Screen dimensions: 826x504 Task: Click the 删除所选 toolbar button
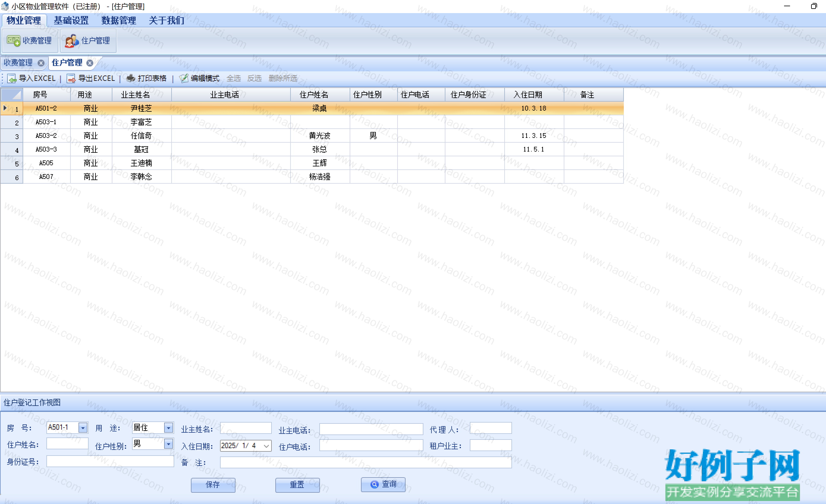pyautogui.click(x=283, y=78)
